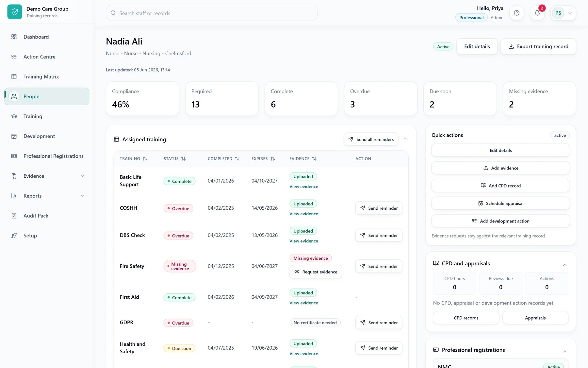The width and height of the screenshot is (588, 368).
Task: Click the PS user avatar
Action: coord(558,13)
